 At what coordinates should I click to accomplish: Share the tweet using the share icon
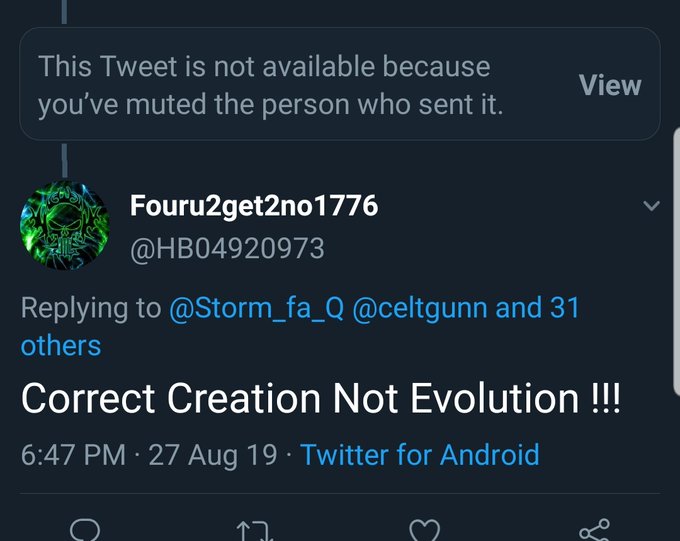click(596, 529)
